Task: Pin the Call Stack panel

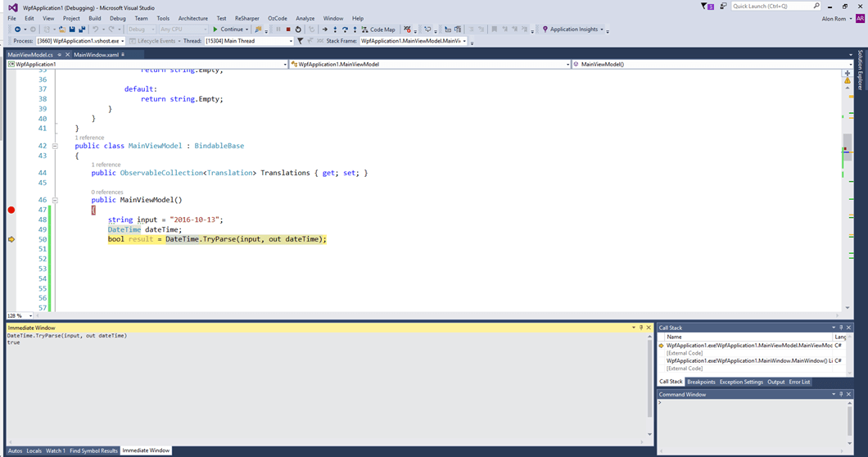Action: (841, 328)
